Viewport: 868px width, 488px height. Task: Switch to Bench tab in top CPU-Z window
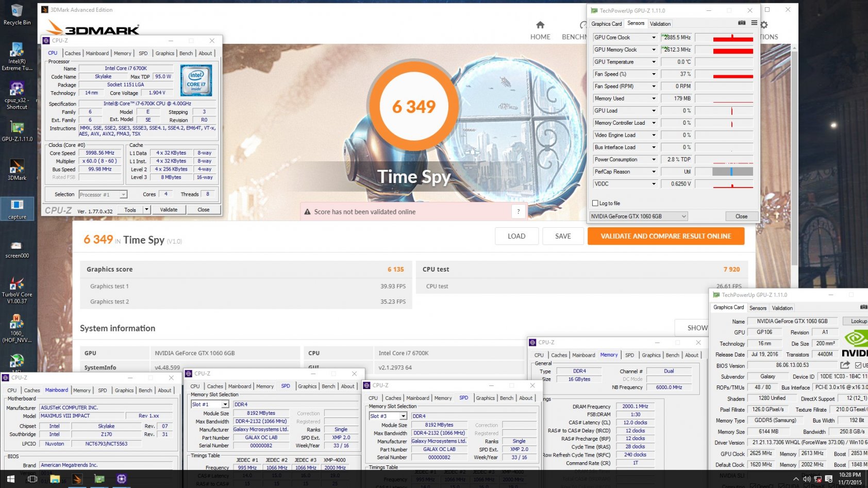(186, 53)
